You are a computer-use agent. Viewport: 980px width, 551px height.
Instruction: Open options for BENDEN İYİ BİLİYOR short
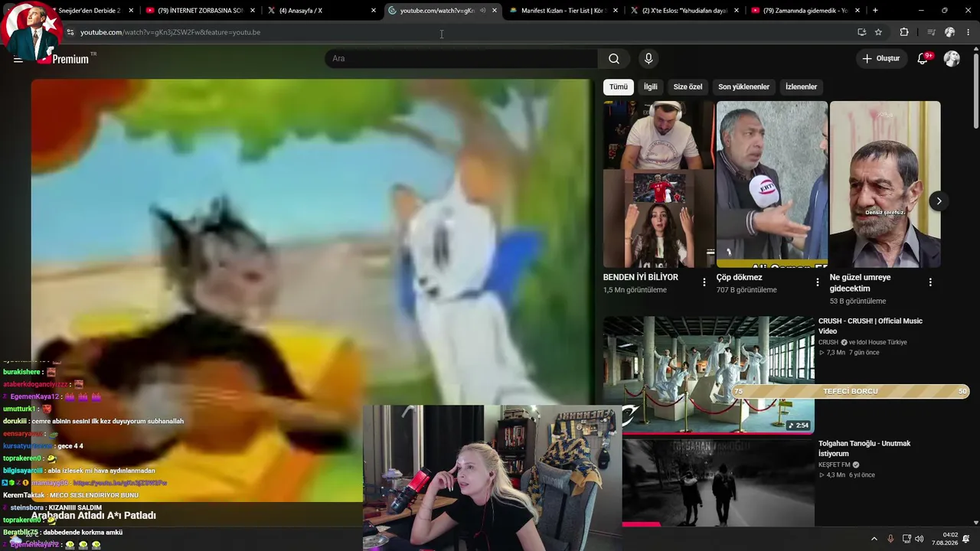pos(704,282)
